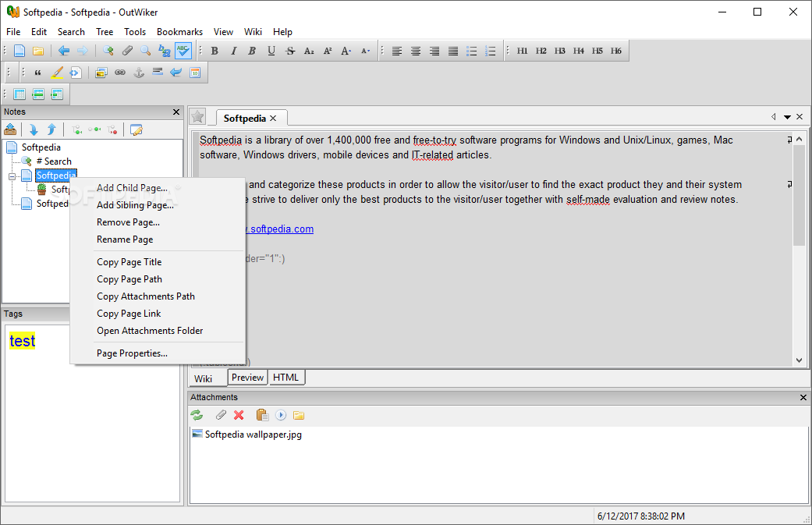Increase text size with the big A

pos(346,51)
